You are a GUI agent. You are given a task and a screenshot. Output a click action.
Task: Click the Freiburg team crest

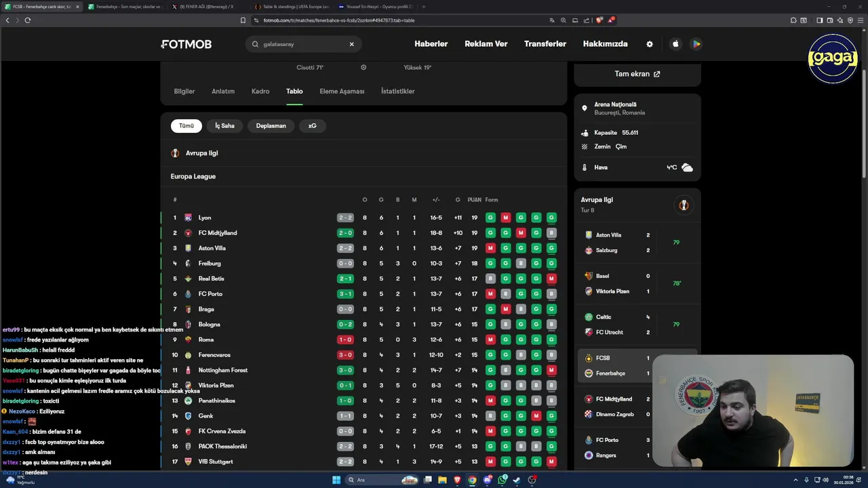tap(189, 264)
